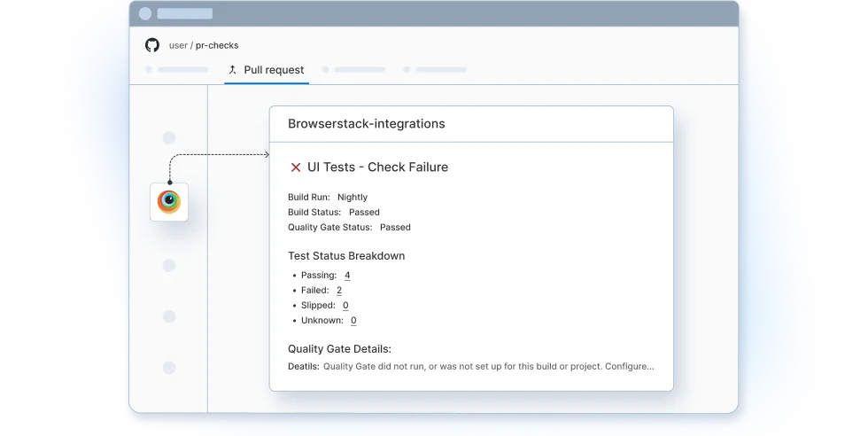Click the Quality Gate Status Passed value
The height and width of the screenshot is (436, 868).
(395, 227)
